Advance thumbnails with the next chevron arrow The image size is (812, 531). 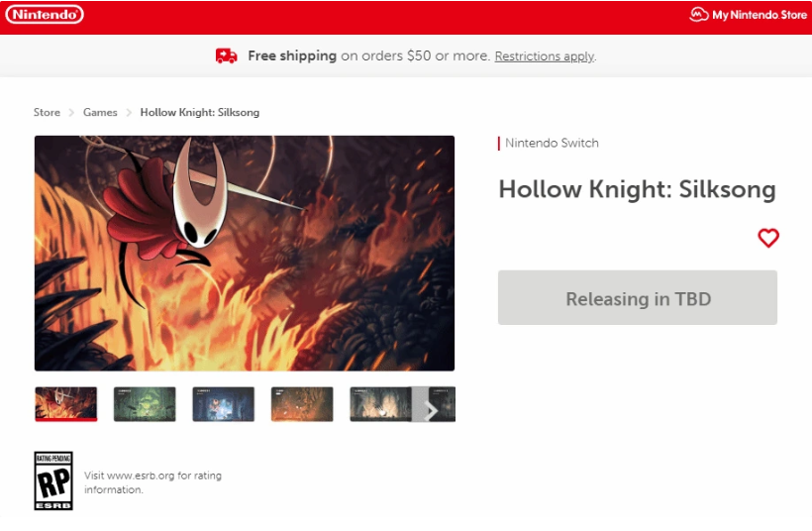[x=431, y=411]
